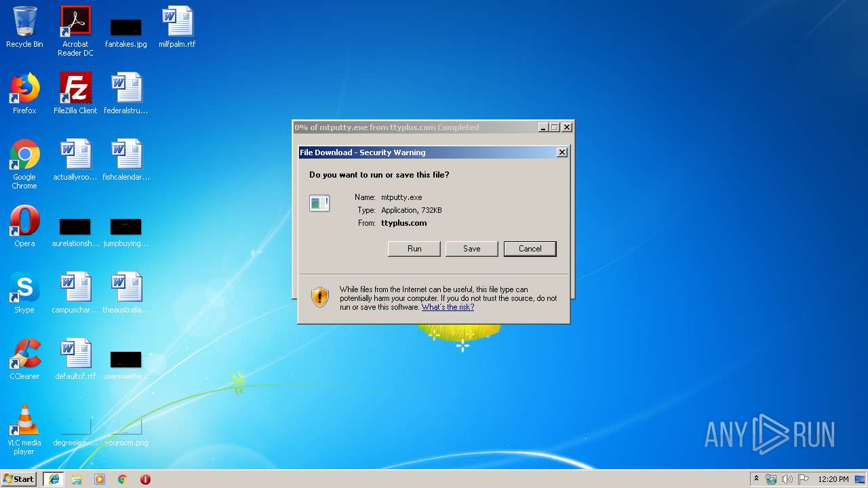Image resolution: width=868 pixels, height=488 pixels.
Task: Select the aurelationsh... desktop file
Action: click(75, 232)
